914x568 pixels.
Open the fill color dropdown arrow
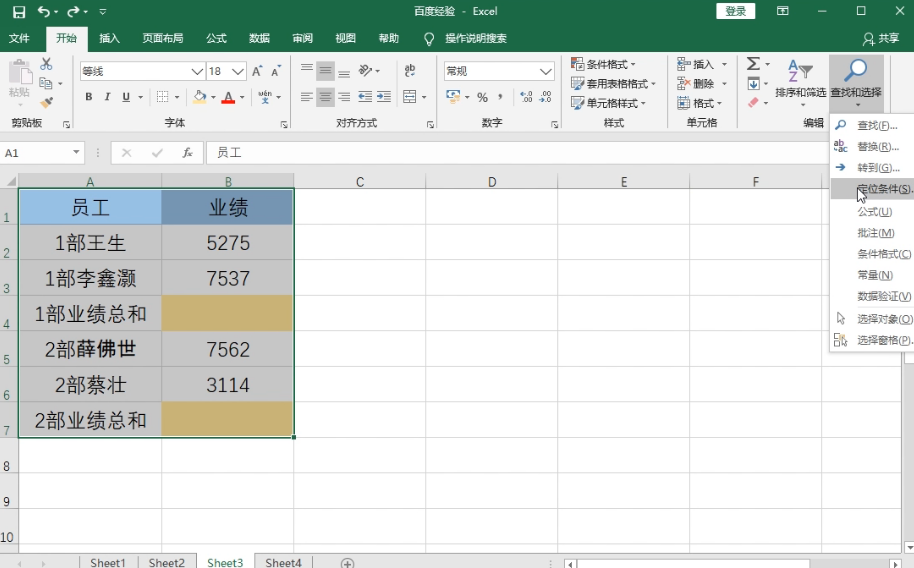[213, 97]
